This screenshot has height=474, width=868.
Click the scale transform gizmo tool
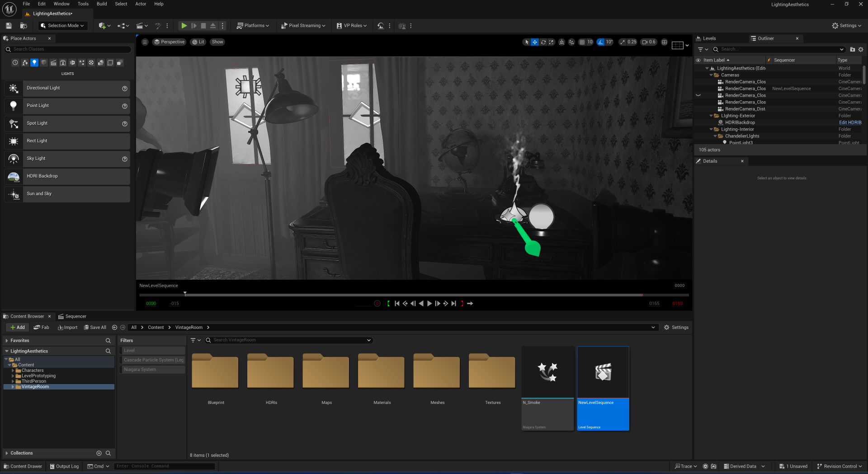552,42
